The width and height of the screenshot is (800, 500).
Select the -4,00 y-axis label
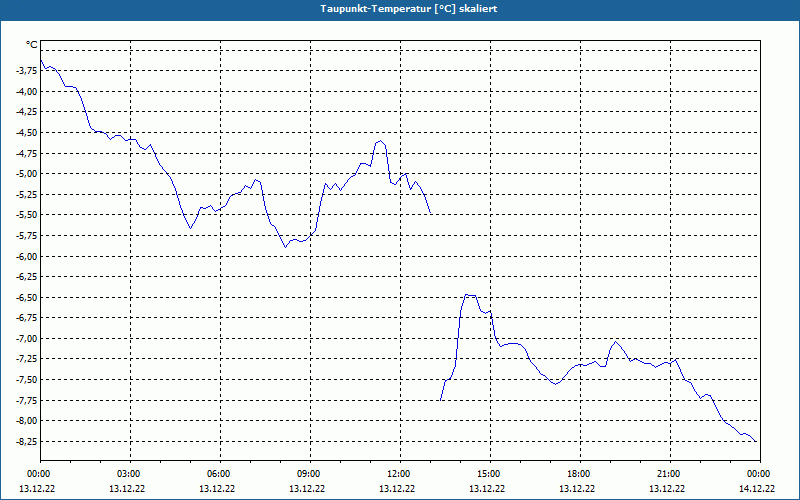point(28,91)
